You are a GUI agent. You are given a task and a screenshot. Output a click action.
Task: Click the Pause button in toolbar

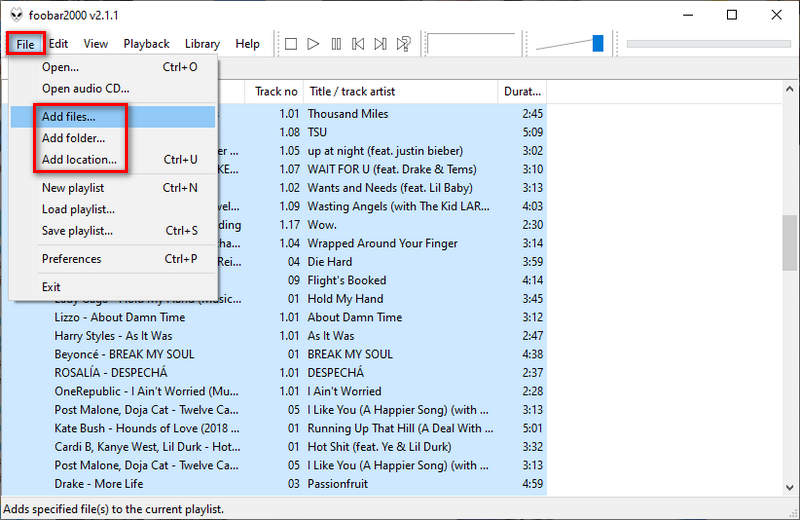pyautogui.click(x=336, y=44)
